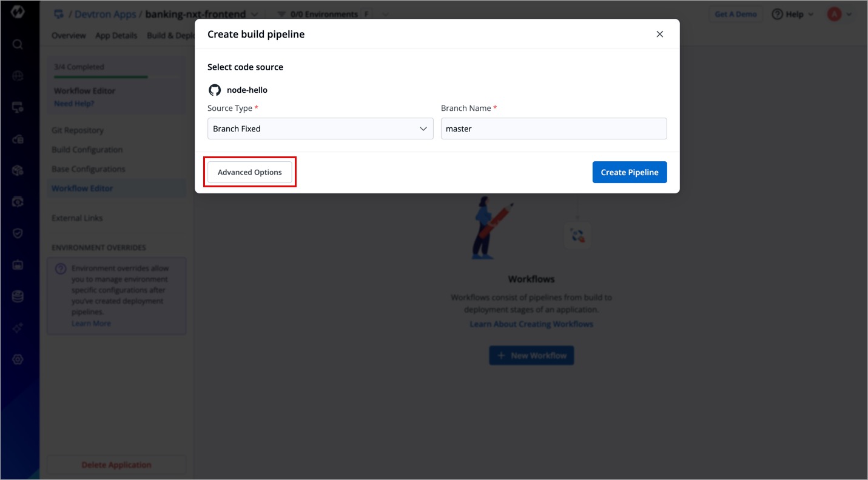Expand the user avatar account menu
868x480 pixels.
click(840, 15)
